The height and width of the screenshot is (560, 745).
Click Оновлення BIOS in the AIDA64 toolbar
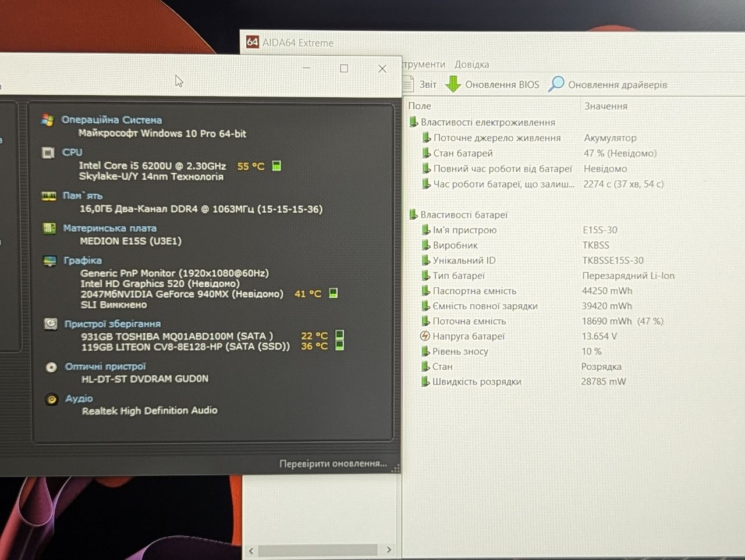[x=502, y=85]
